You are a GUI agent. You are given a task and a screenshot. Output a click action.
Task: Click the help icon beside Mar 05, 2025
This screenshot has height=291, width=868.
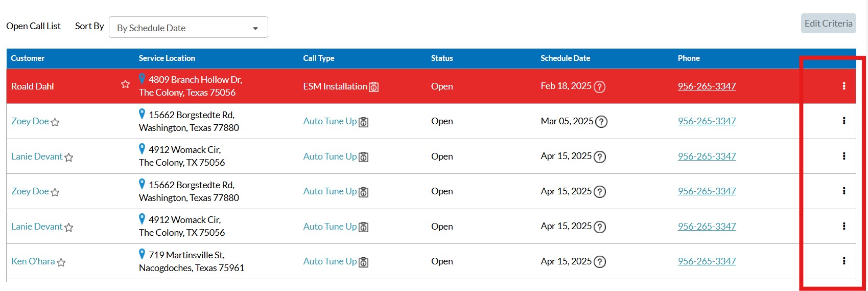(601, 122)
